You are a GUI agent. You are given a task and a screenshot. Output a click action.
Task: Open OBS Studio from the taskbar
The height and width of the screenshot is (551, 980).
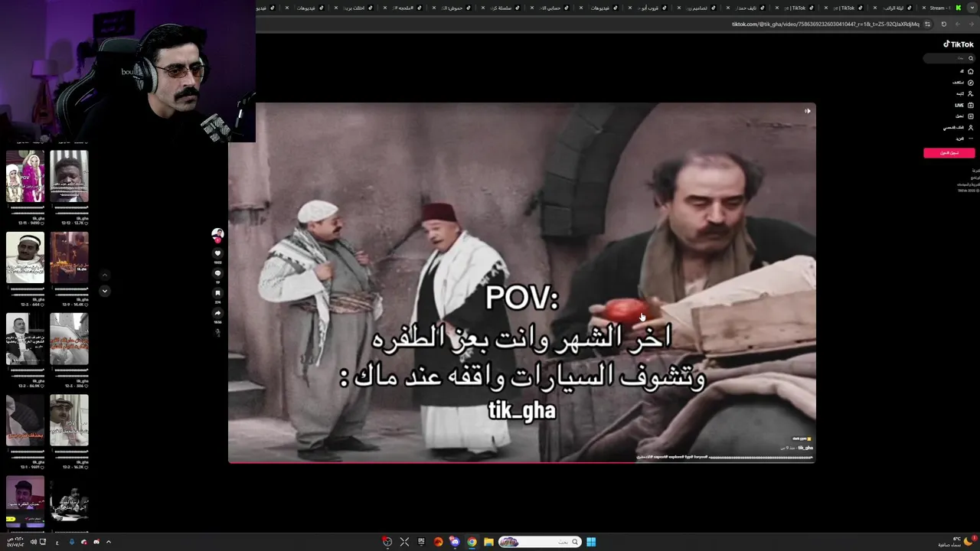click(387, 542)
